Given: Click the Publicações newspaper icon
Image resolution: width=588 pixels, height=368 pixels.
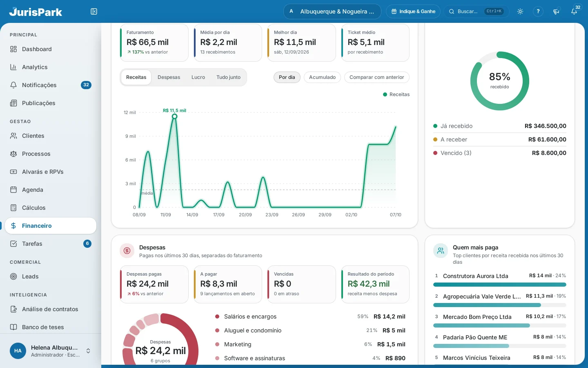Looking at the screenshot, I should click(13, 103).
